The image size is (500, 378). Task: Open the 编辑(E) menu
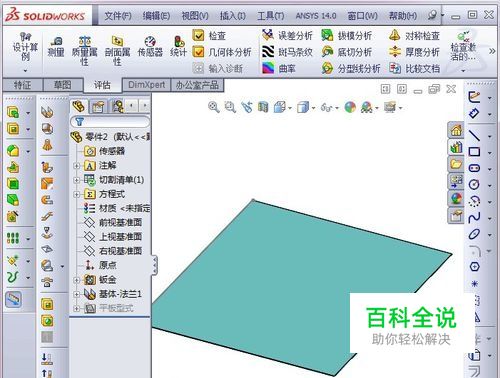pos(156,16)
